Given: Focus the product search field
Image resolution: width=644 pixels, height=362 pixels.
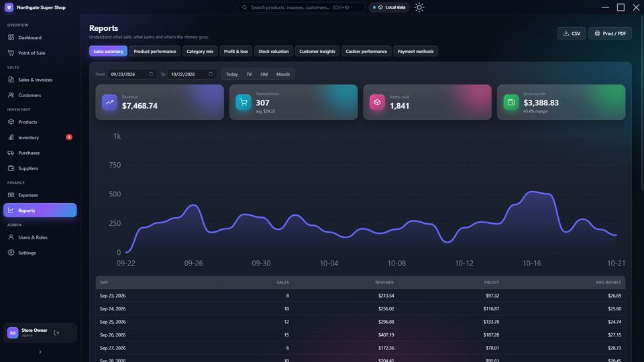Looking at the screenshot, I should click(301, 7).
